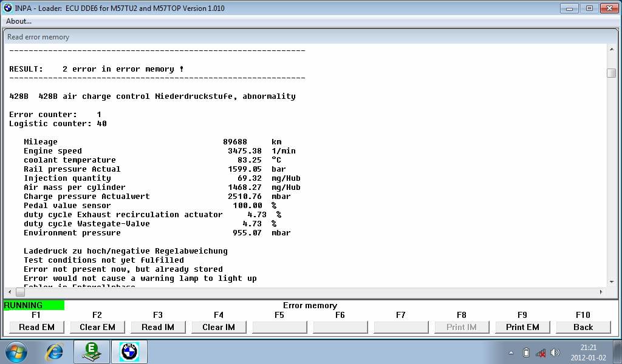This screenshot has height=364, width=622.
Task: Click the coolant temperature 83.25 row
Action: pyautogui.click(x=152, y=160)
